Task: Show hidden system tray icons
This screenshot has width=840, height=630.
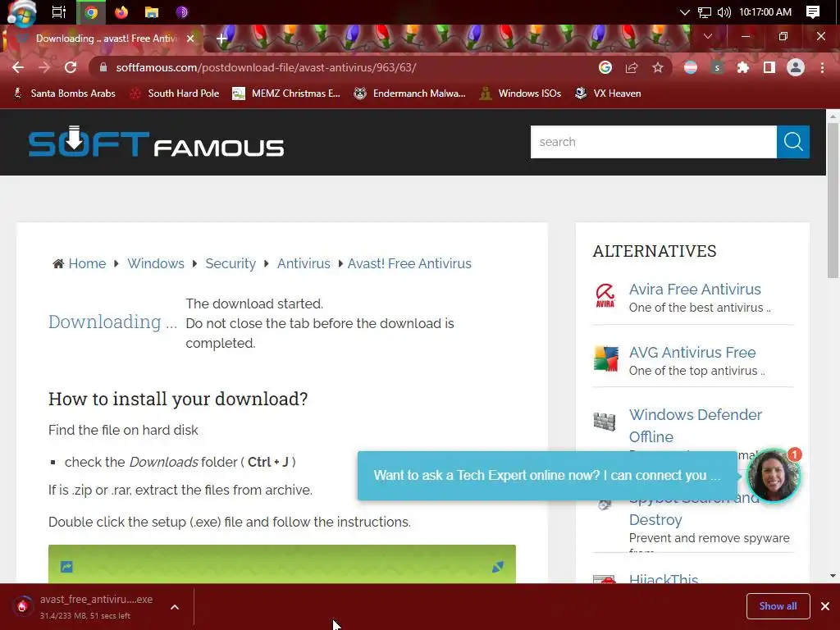Action: coord(684,11)
